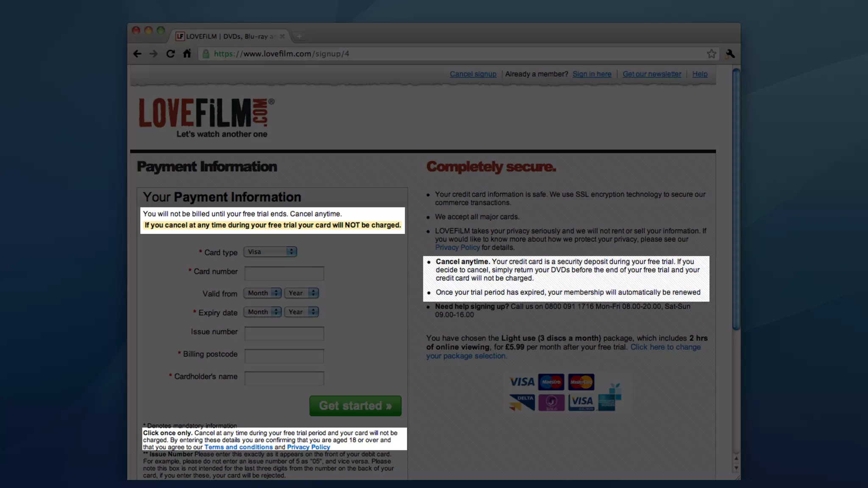Click the Cancel signup link
868x488 pixels.
pos(473,74)
